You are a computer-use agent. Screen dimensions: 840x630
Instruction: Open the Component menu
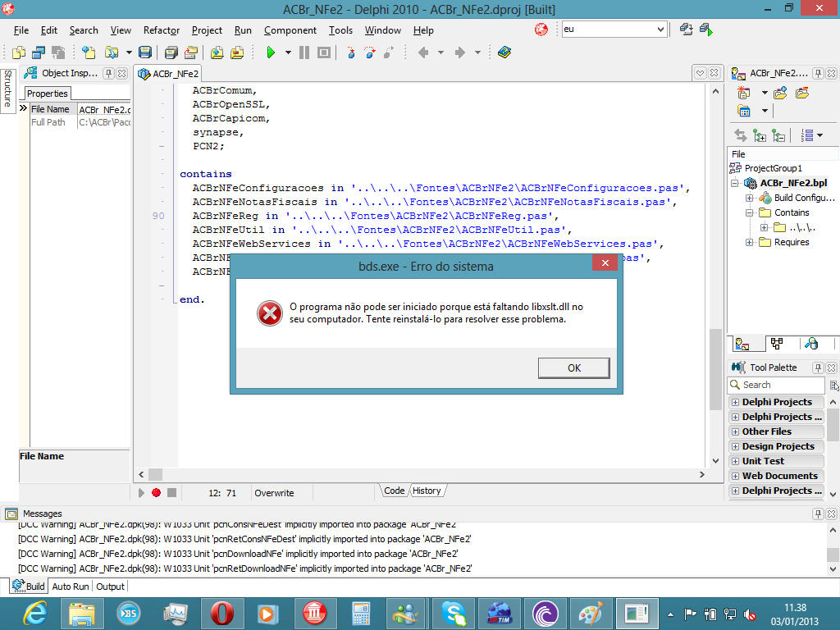[290, 30]
